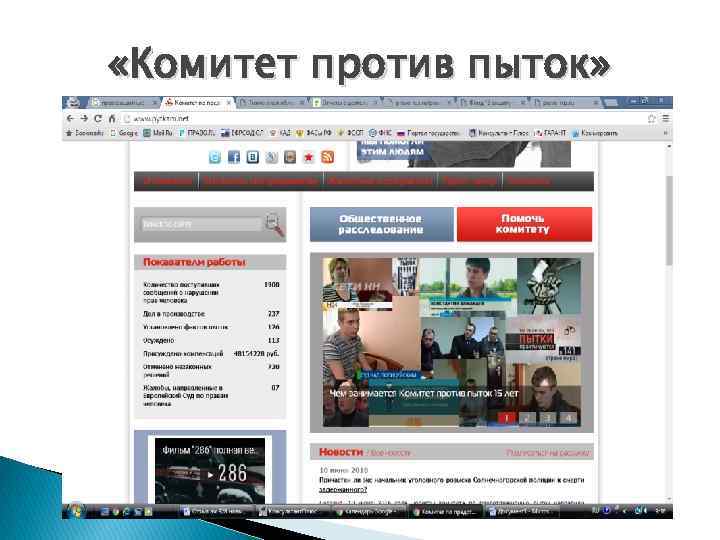Viewport: 720px width, 540px height.
Task: Bookmark this page with the star icon
Action: pyautogui.click(x=652, y=119)
